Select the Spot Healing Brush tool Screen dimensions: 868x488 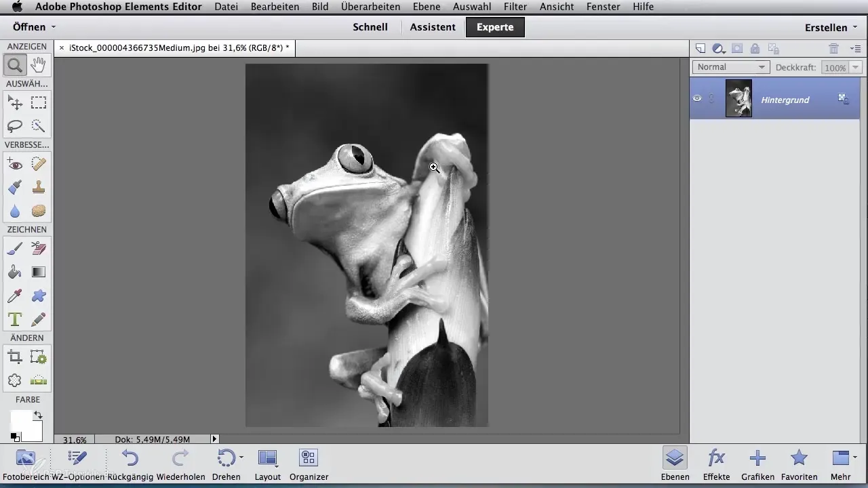coord(39,164)
